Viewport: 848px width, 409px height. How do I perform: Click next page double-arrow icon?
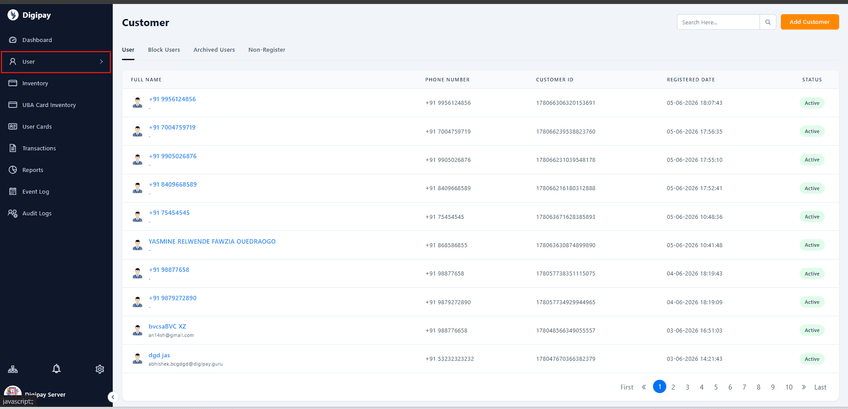point(804,387)
